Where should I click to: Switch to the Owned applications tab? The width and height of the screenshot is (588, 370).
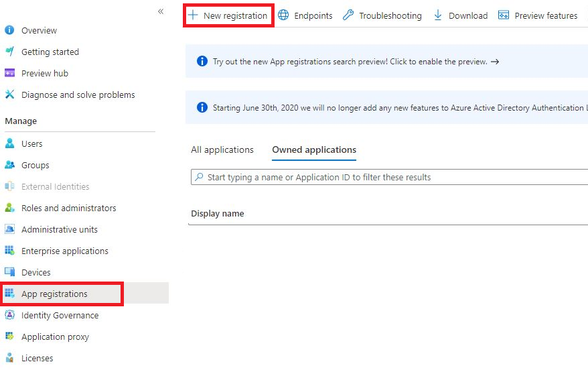point(314,149)
